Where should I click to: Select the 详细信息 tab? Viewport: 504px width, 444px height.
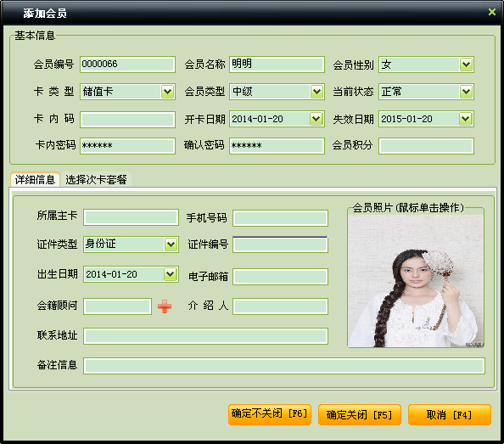(35, 179)
